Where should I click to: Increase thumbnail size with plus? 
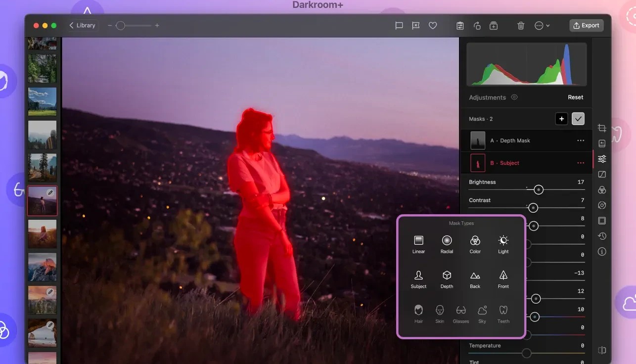click(157, 26)
